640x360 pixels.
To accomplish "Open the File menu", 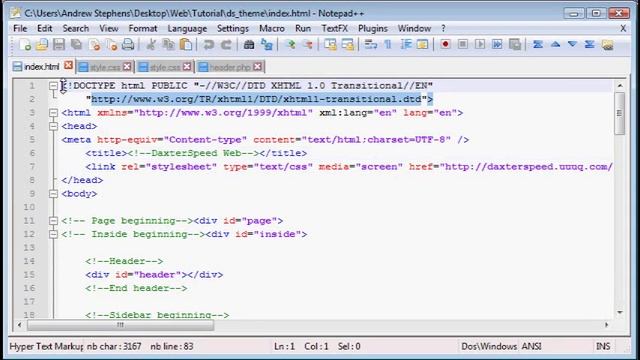I will (20, 29).
